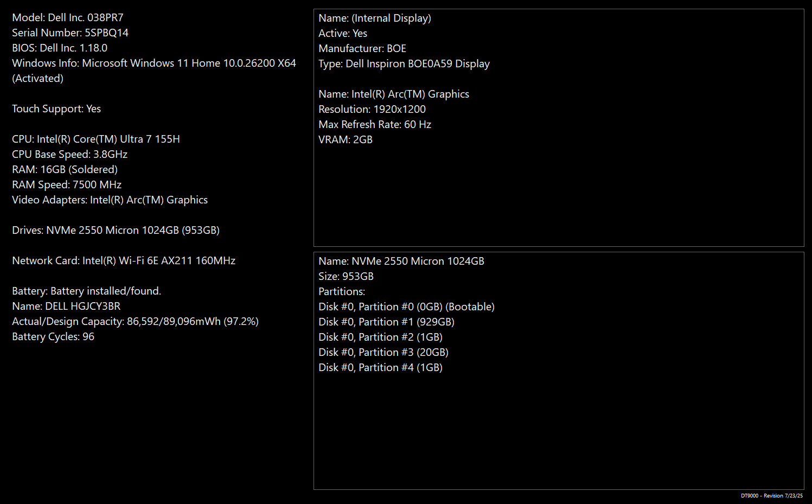812x504 pixels.
Task: Select the Network Card: Intel(R) Wi-Fi 6E AX211 line
Action: tap(124, 260)
